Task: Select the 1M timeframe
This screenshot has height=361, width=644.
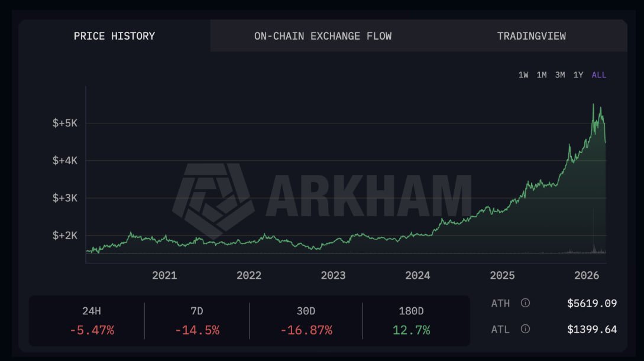Action: [x=542, y=74]
